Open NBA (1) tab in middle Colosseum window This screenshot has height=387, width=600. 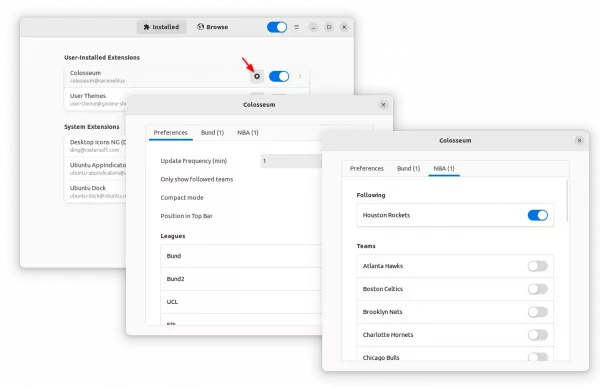[x=248, y=132]
